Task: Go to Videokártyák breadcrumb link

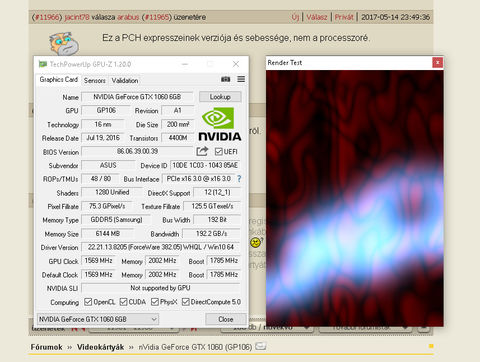Action: [x=100, y=347]
